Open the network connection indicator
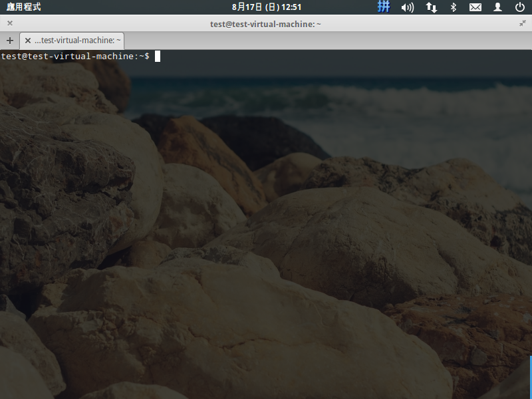 pos(431,7)
